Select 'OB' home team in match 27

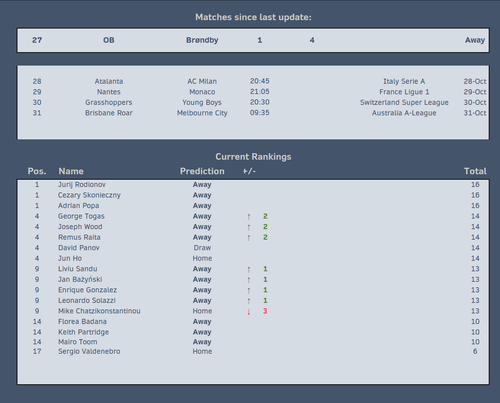point(109,40)
